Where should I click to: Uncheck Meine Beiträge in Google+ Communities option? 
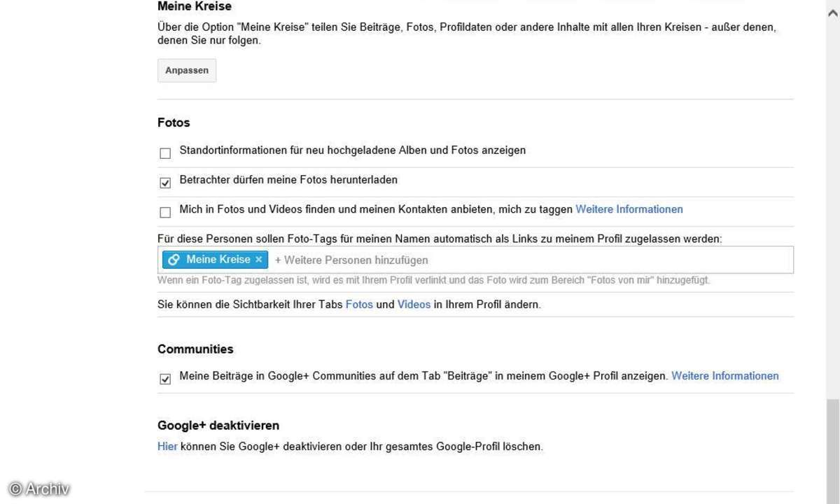pos(165,379)
